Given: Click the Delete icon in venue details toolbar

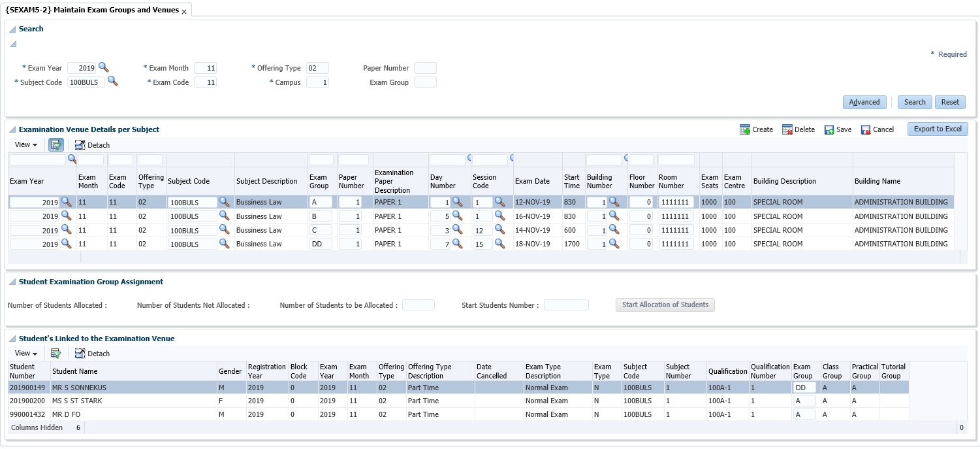Looking at the screenshot, I should pos(787,129).
